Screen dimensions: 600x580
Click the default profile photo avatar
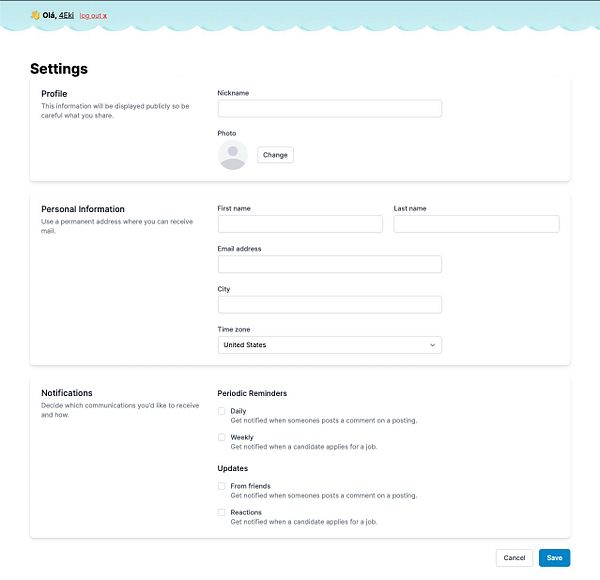click(233, 155)
